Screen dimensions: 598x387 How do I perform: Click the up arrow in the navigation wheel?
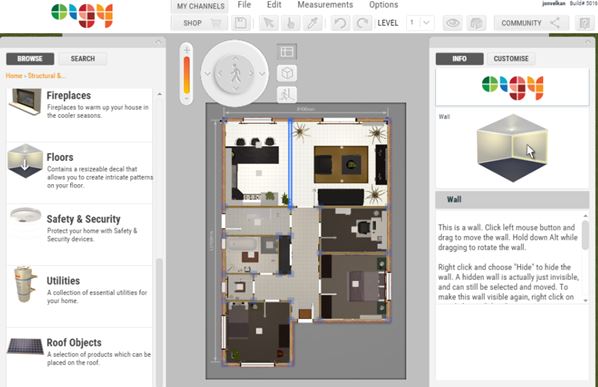(x=236, y=59)
